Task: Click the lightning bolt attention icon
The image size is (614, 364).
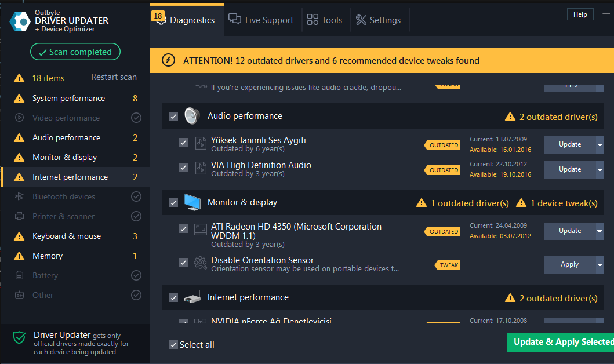Action: (x=168, y=60)
